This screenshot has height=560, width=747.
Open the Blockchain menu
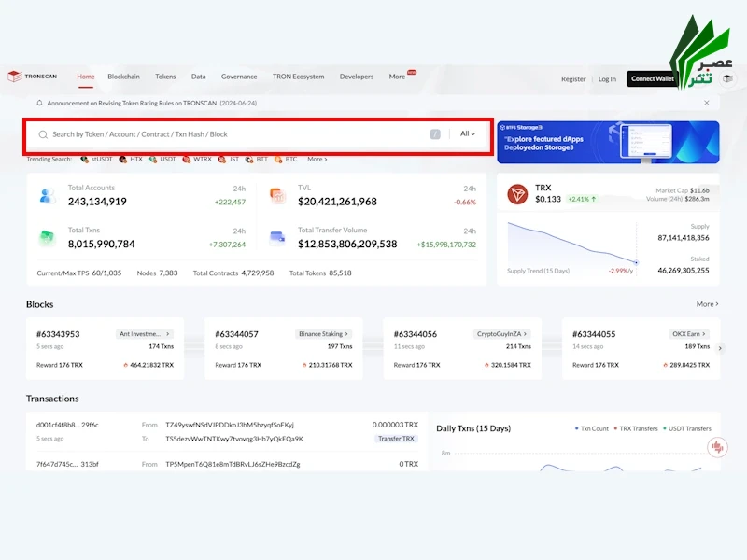(x=124, y=77)
